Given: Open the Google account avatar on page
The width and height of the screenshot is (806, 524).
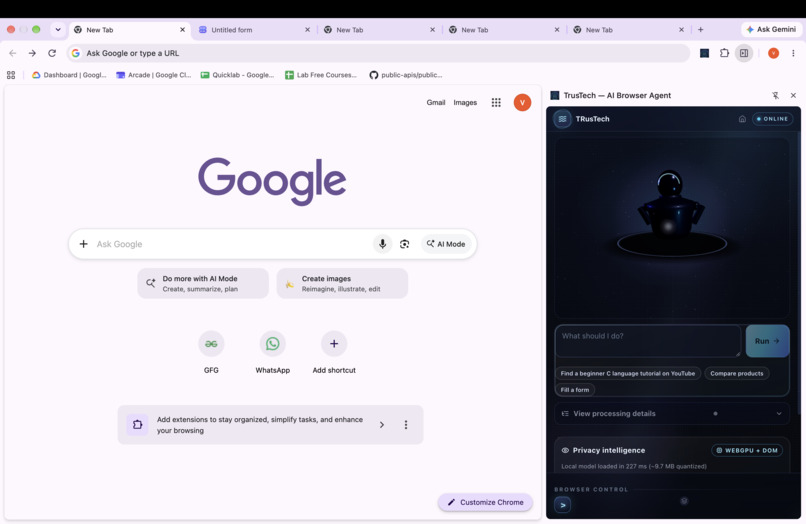Looking at the screenshot, I should pos(522,102).
